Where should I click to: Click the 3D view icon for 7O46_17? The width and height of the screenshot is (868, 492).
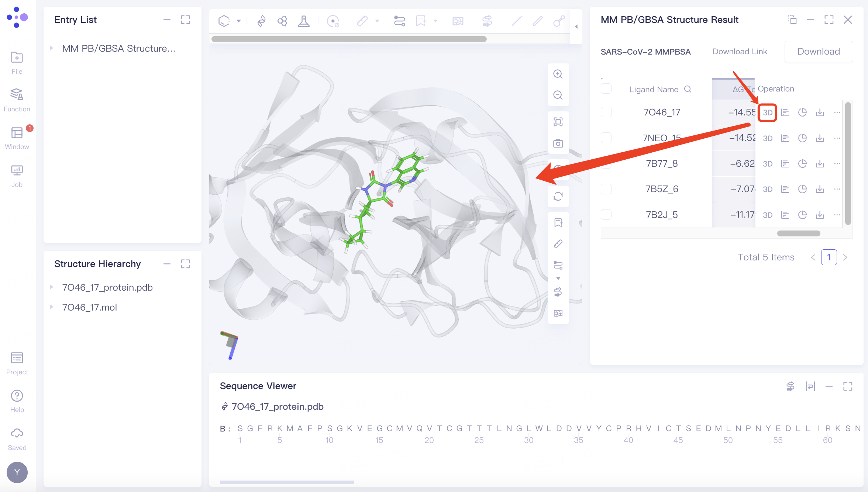point(767,112)
